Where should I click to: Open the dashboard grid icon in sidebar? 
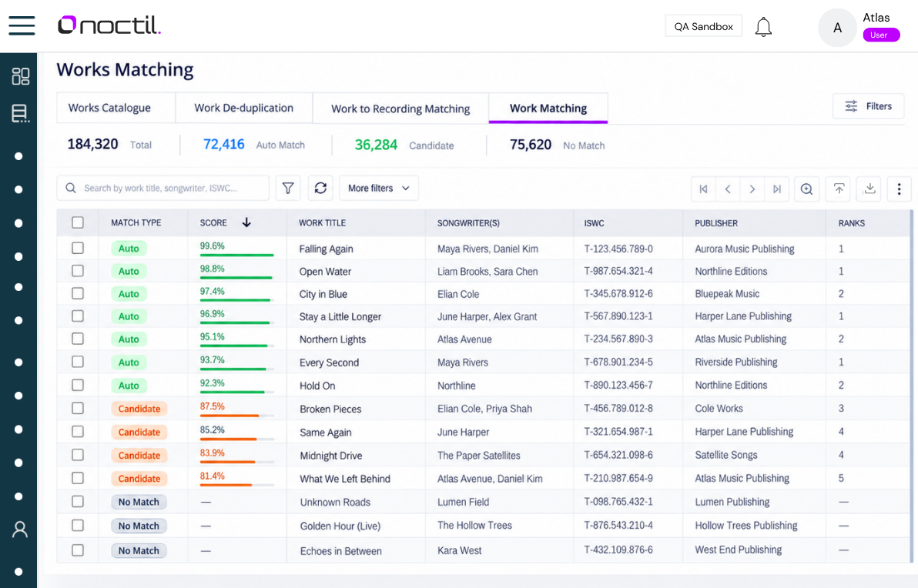click(21, 76)
